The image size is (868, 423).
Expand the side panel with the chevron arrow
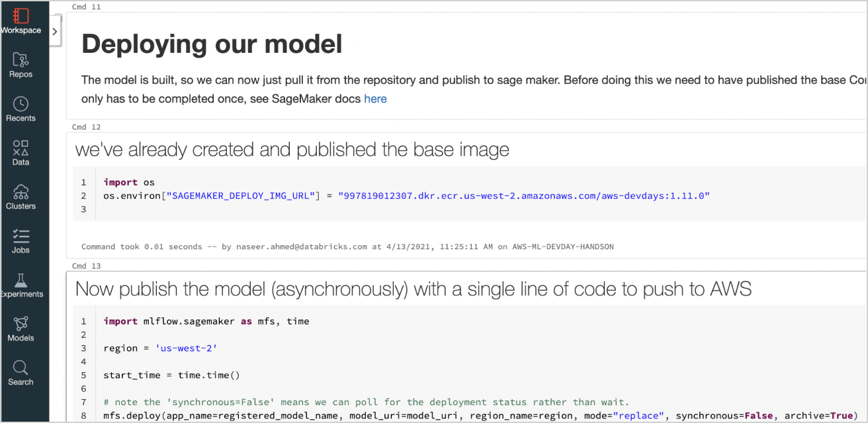pos(55,31)
